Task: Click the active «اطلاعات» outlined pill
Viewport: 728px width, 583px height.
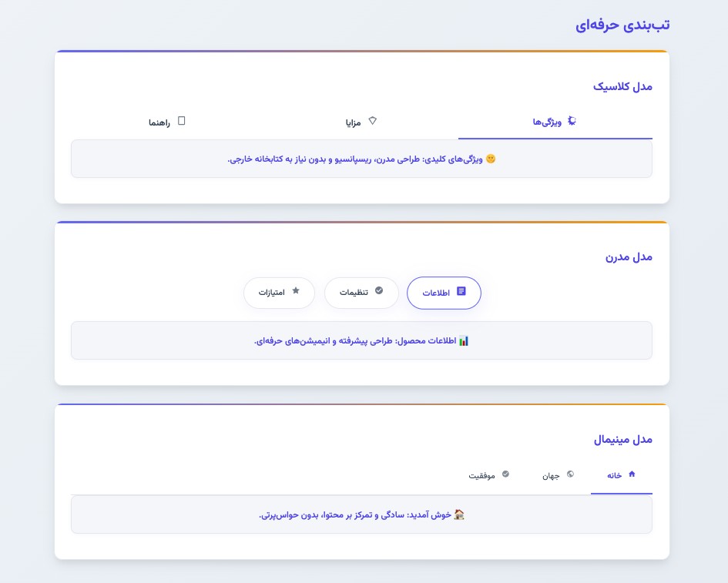Action: pos(444,293)
